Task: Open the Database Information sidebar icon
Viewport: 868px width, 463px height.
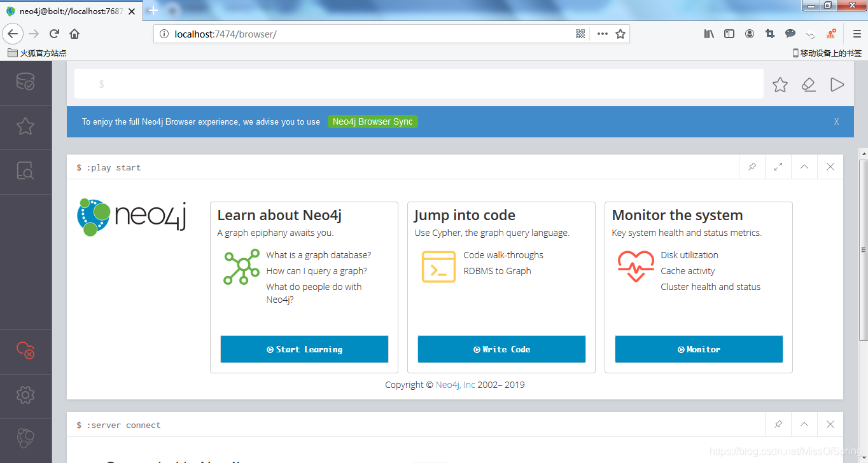Action: [x=25, y=82]
